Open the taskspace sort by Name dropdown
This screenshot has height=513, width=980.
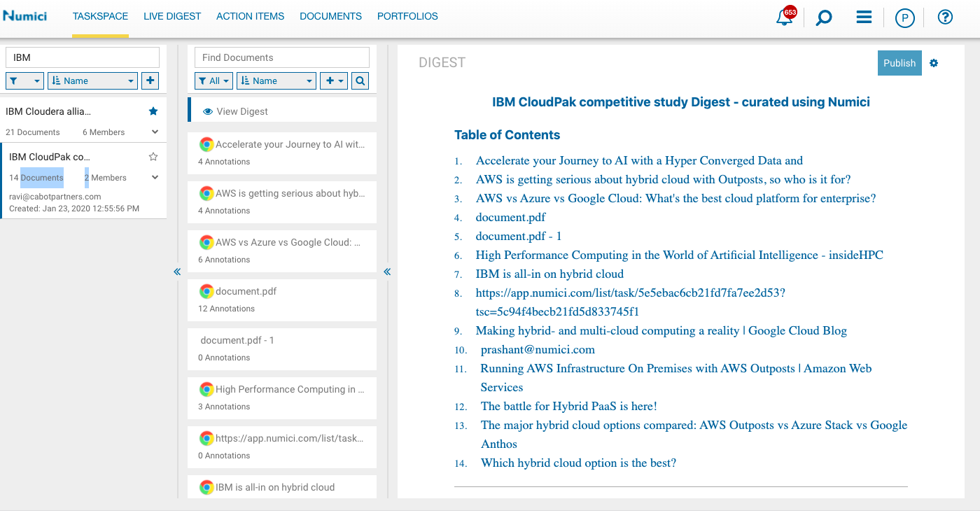pyautogui.click(x=92, y=80)
